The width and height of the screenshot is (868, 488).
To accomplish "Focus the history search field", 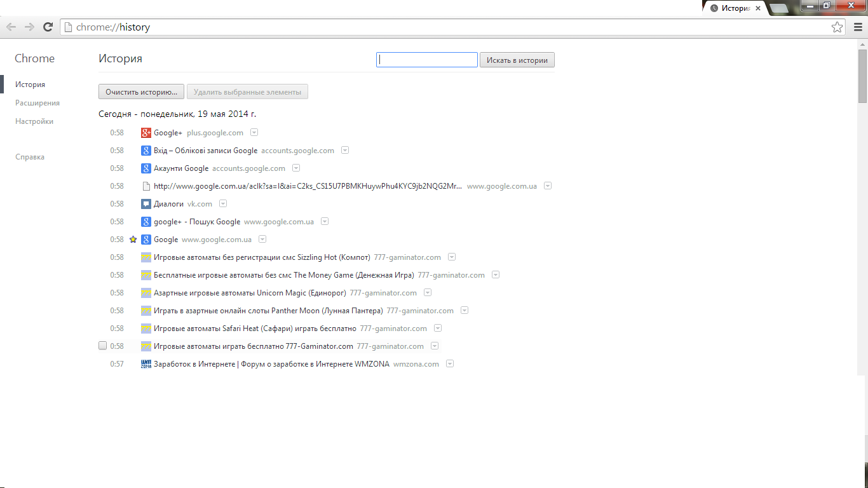I will [x=427, y=60].
